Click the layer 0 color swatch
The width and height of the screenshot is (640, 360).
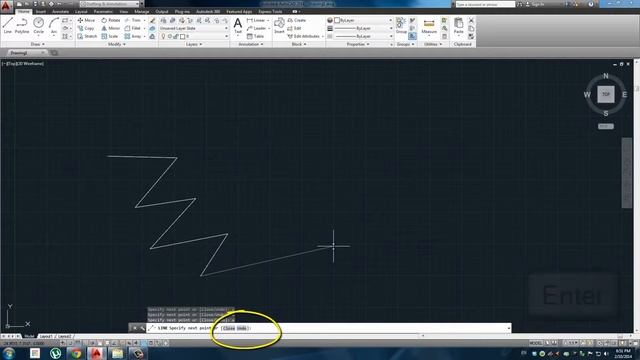pos(182,36)
